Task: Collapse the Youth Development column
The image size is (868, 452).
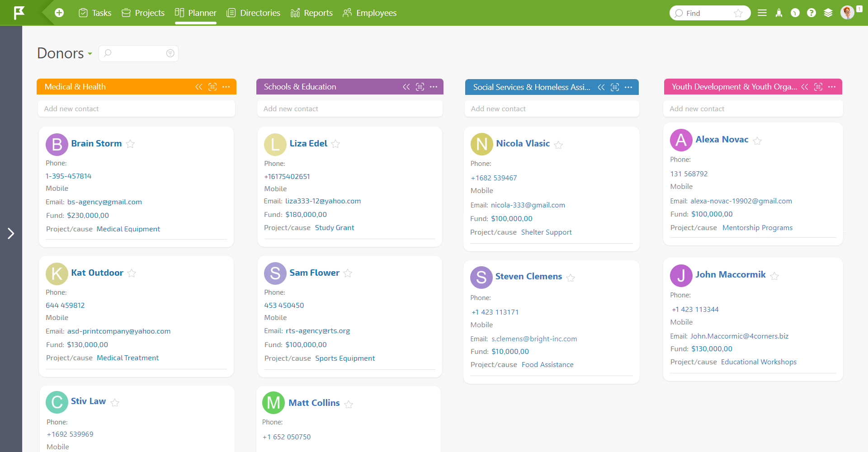Action: (x=805, y=87)
